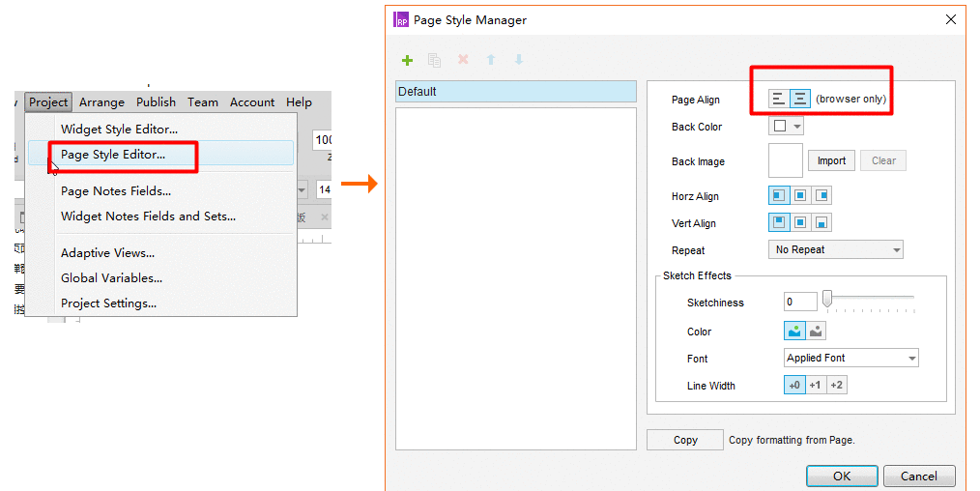This screenshot has height=491, width=980.
Task: Set Vert Align to middle
Action: [800, 222]
